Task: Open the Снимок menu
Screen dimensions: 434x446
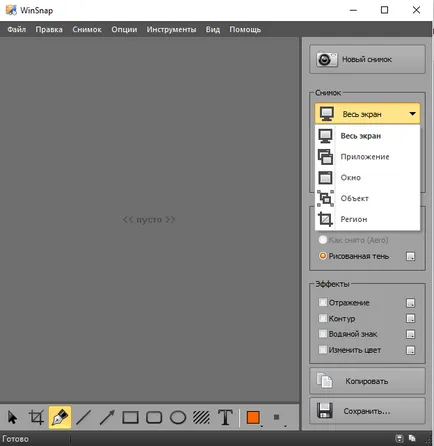Action: (x=87, y=29)
